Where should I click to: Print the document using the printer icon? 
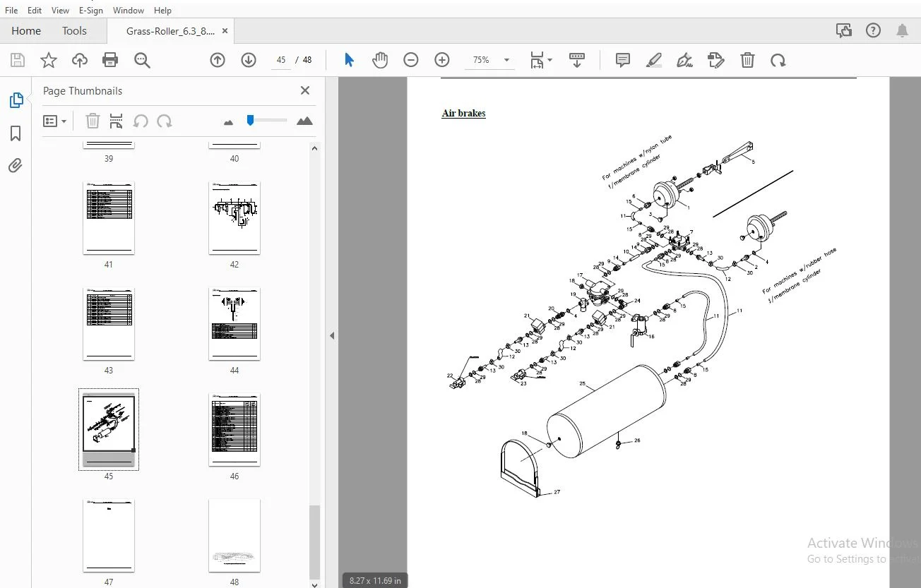[x=110, y=61]
